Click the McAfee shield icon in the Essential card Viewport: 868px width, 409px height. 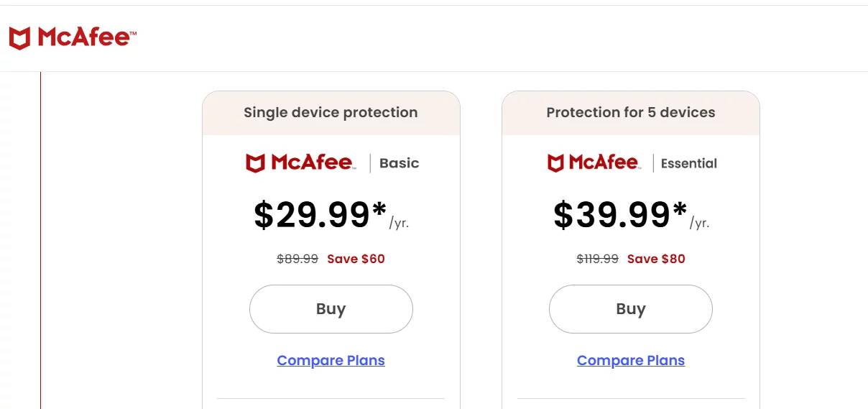tap(555, 163)
